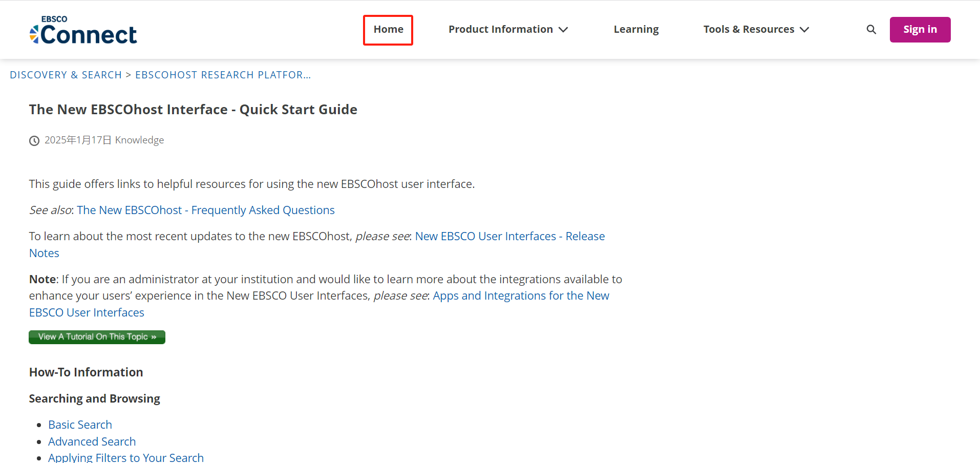The height and width of the screenshot is (463, 980).
Task: Open the Apps and Integrations link
Action: point(319,304)
